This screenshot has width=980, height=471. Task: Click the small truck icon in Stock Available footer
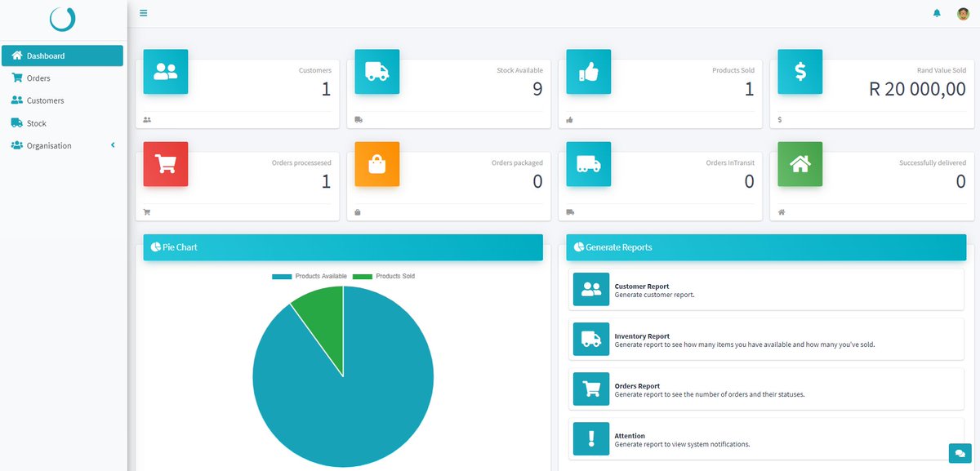(359, 120)
